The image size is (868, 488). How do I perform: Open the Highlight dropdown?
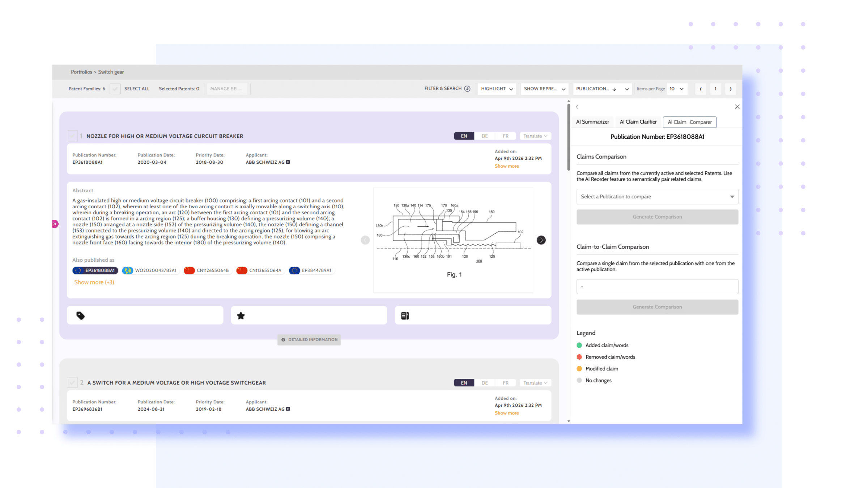[497, 89]
